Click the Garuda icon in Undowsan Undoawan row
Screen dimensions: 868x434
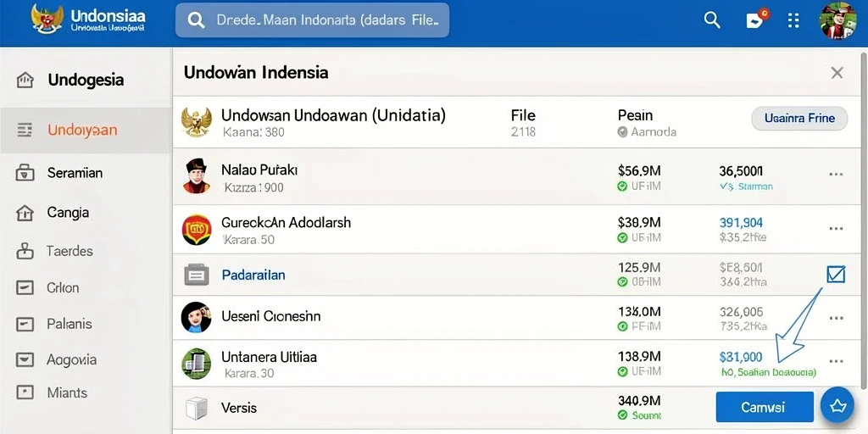click(x=197, y=122)
